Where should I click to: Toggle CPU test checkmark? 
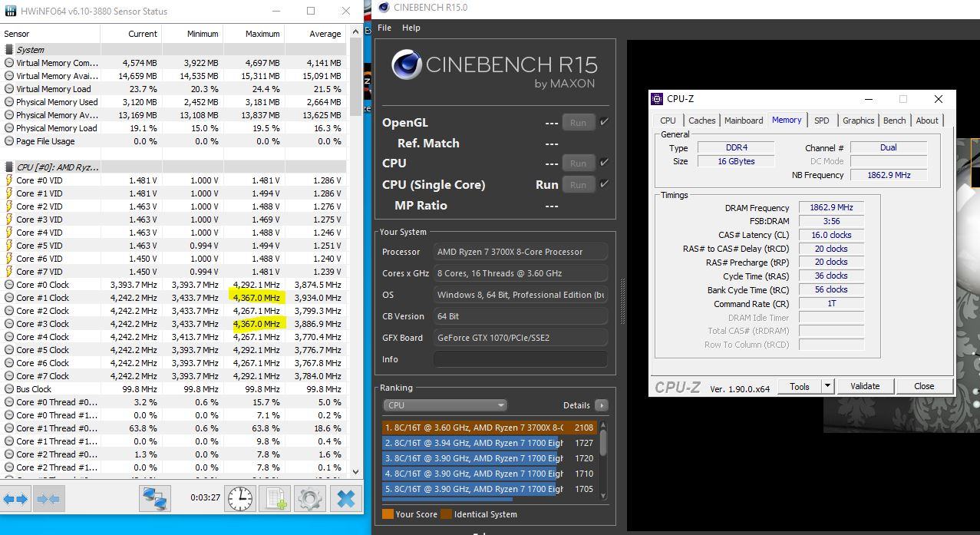pos(604,163)
